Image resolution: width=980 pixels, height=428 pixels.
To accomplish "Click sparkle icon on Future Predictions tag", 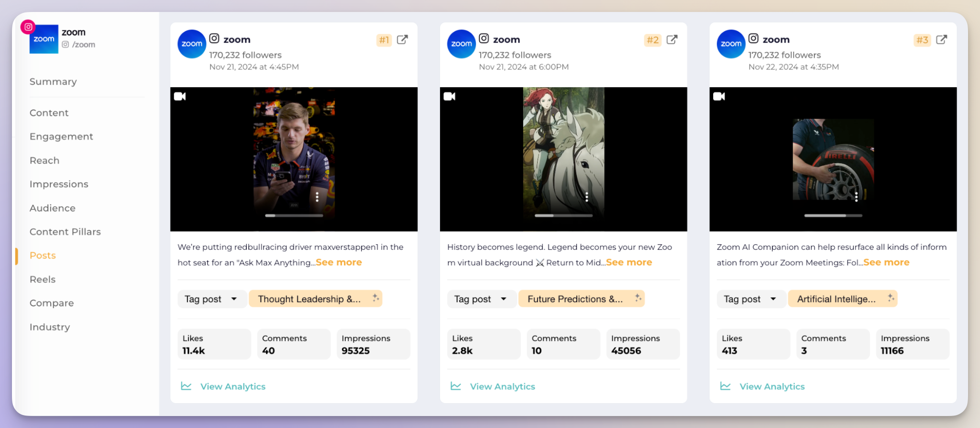I will click(x=638, y=298).
